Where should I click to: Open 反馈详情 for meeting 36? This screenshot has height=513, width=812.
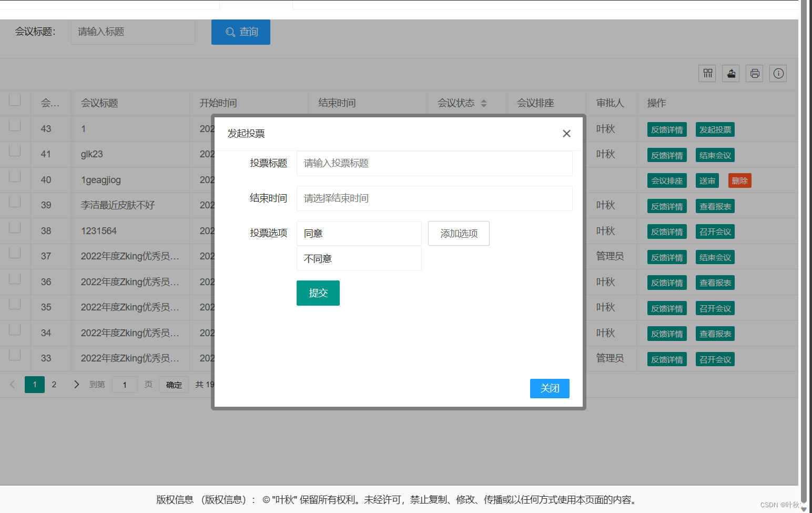point(667,283)
